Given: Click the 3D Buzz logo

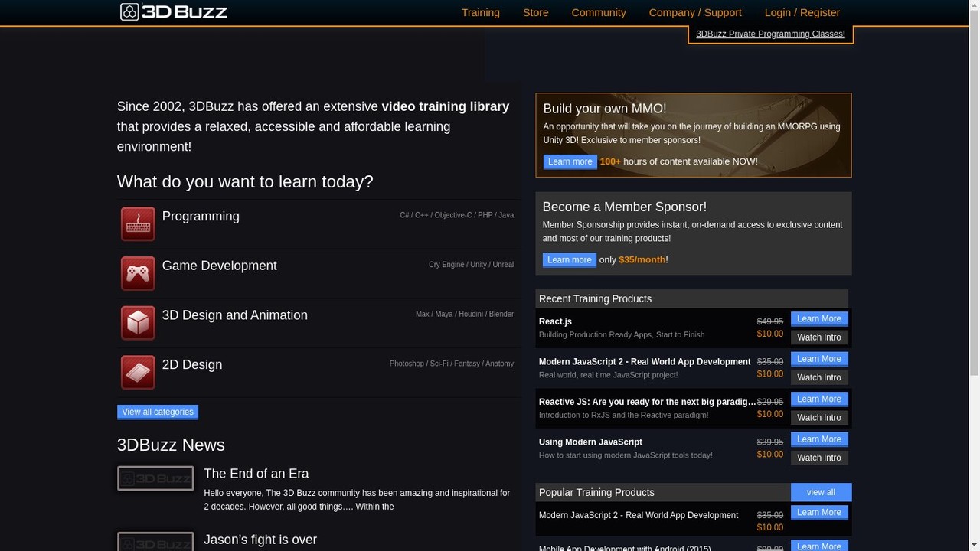Looking at the screenshot, I should tap(174, 11).
